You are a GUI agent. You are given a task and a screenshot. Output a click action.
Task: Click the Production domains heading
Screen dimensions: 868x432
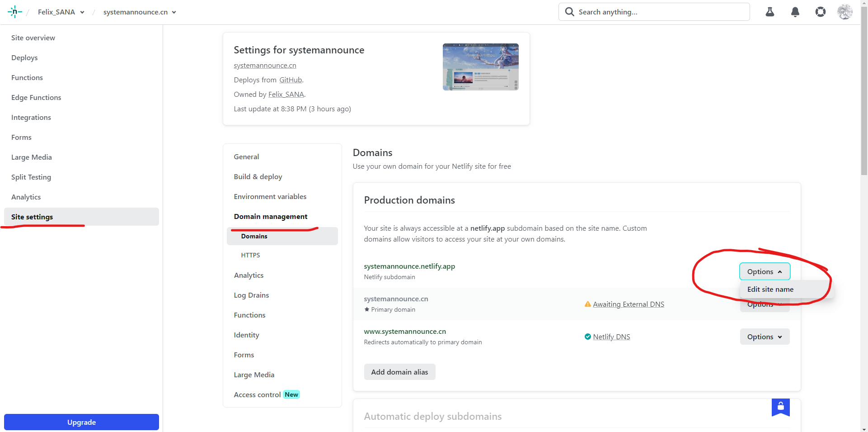click(409, 200)
